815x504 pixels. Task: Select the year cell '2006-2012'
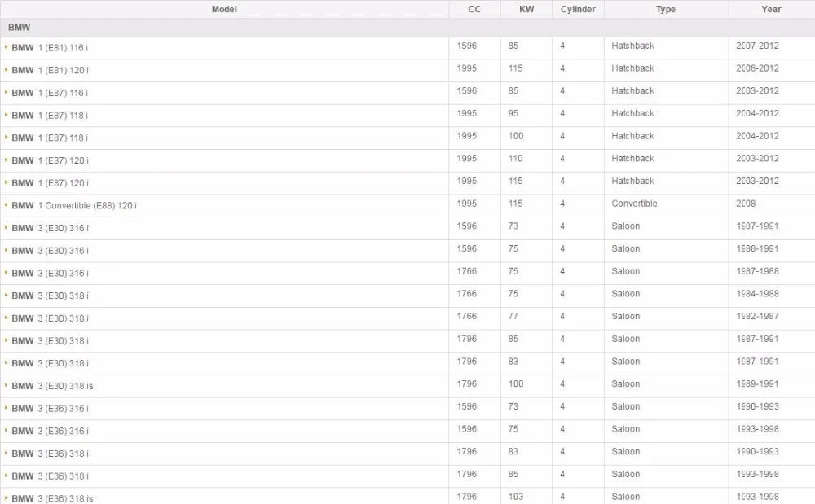coord(757,68)
